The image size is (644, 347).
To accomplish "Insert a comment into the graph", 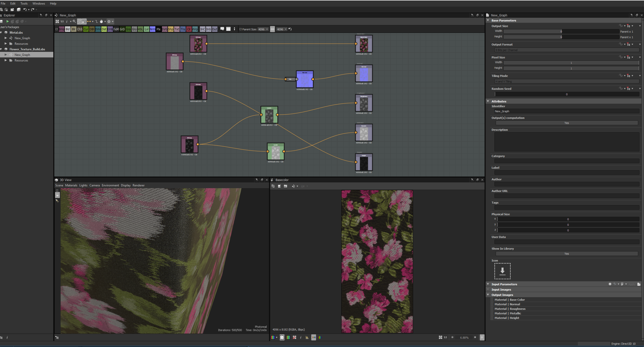I will (x=222, y=29).
